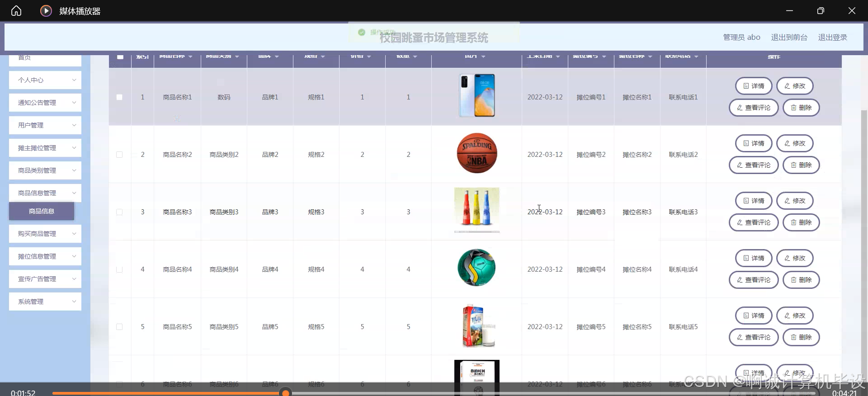
Task: View comments for 商品名称2 row
Action: click(x=754, y=165)
